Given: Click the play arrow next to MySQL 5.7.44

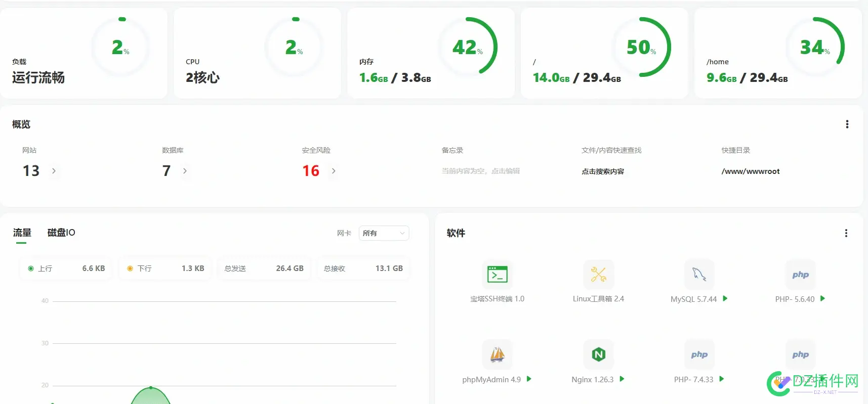Looking at the screenshot, I should pyautogui.click(x=725, y=298).
